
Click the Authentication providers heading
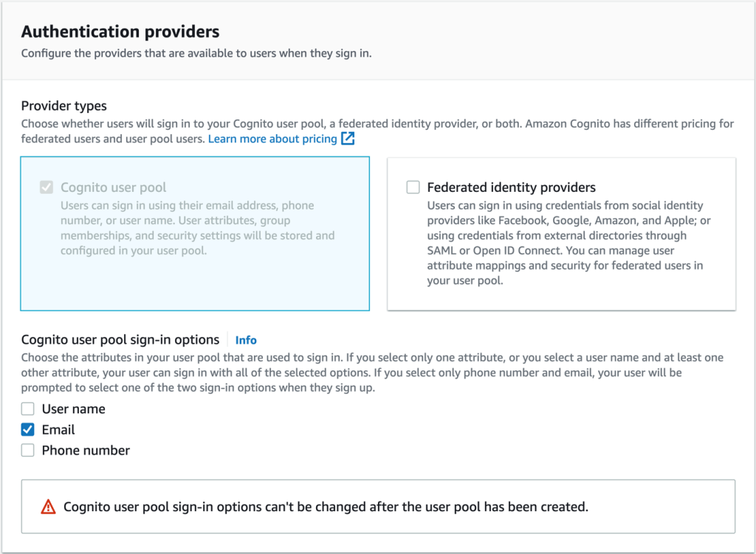click(120, 31)
